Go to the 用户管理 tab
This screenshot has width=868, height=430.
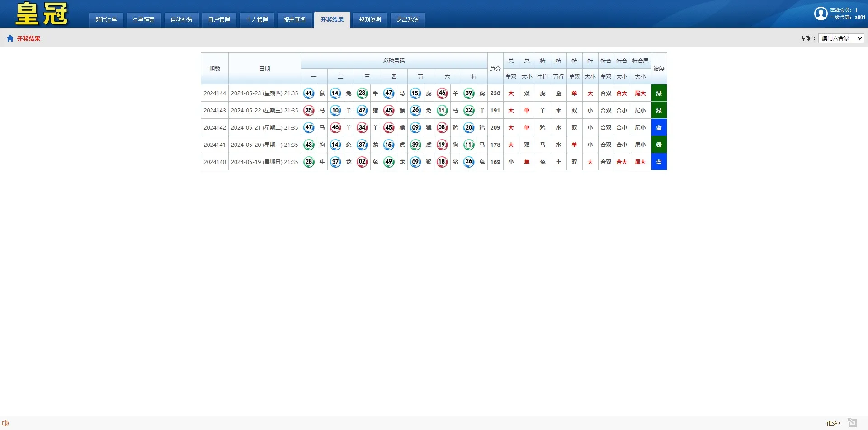[219, 20]
